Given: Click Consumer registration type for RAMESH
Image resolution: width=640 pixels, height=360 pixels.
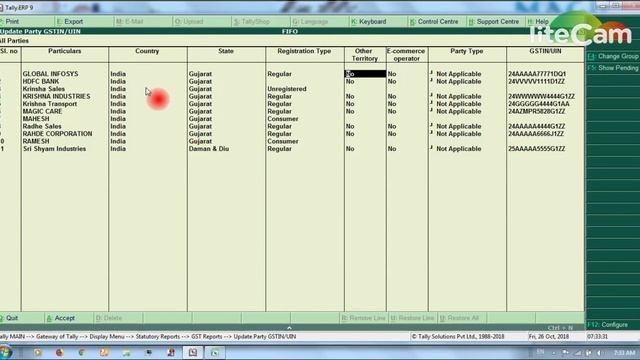Looking at the screenshot, I should coord(282,141).
